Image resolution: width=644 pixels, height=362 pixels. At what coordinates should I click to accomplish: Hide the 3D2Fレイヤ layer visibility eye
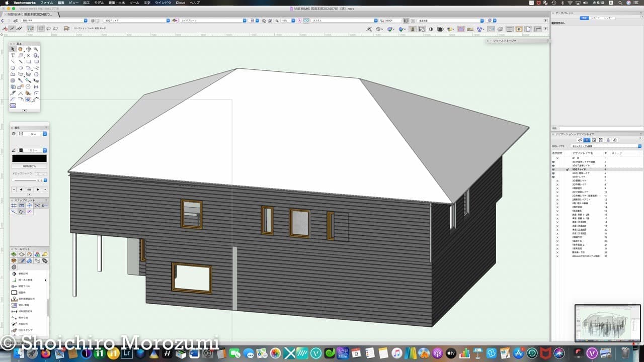click(x=553, y=169)
